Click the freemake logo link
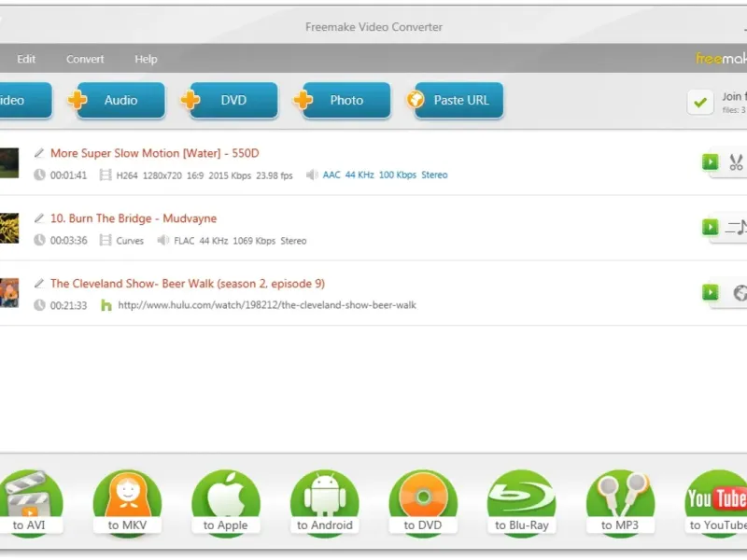Viewport: 747px width, 560px height. point(721,59)
